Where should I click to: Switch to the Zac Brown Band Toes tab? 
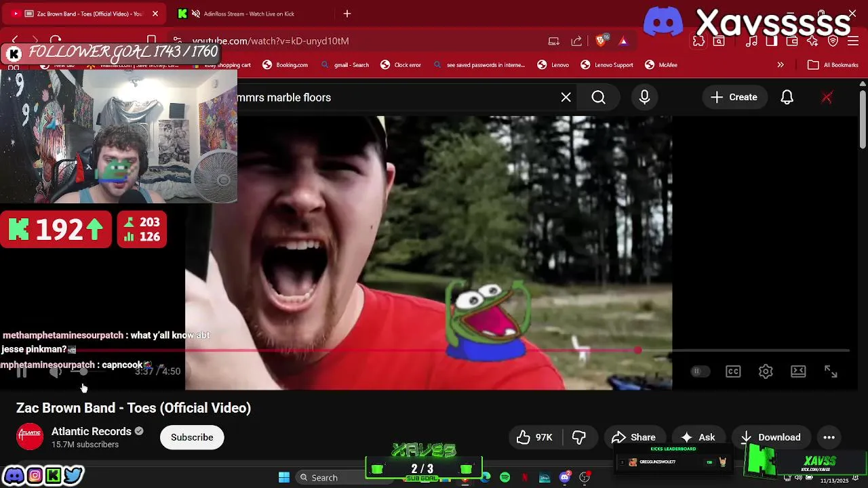85,14
